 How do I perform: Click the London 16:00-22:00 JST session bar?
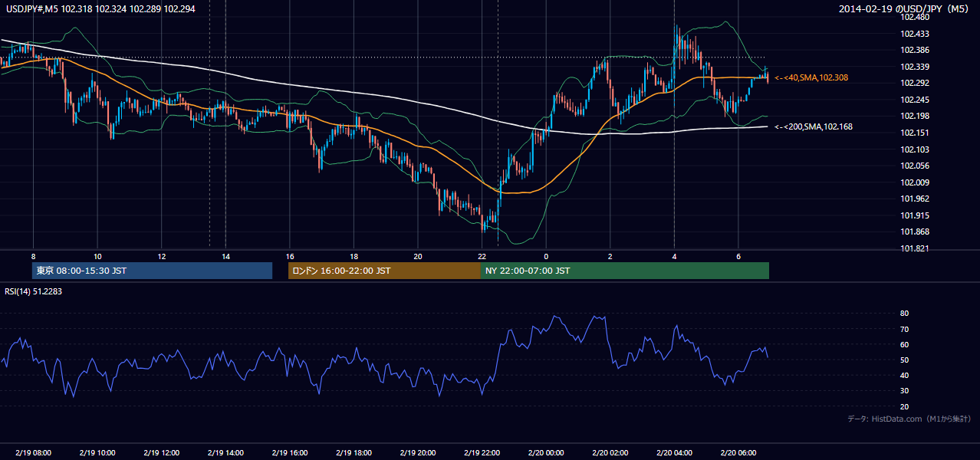click(x=384, y=271)
